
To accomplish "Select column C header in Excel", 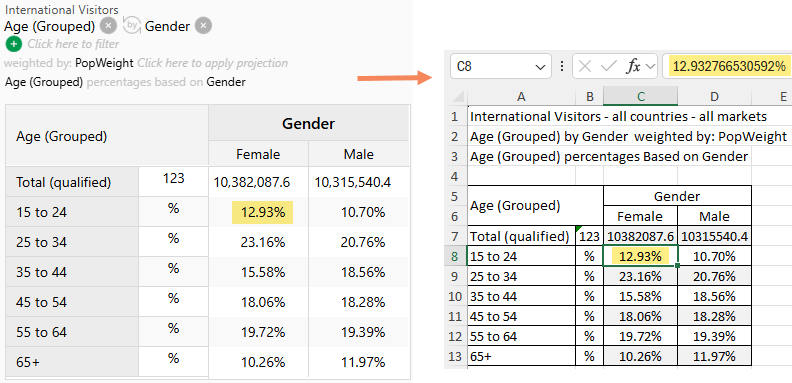I will coord(640,97).
